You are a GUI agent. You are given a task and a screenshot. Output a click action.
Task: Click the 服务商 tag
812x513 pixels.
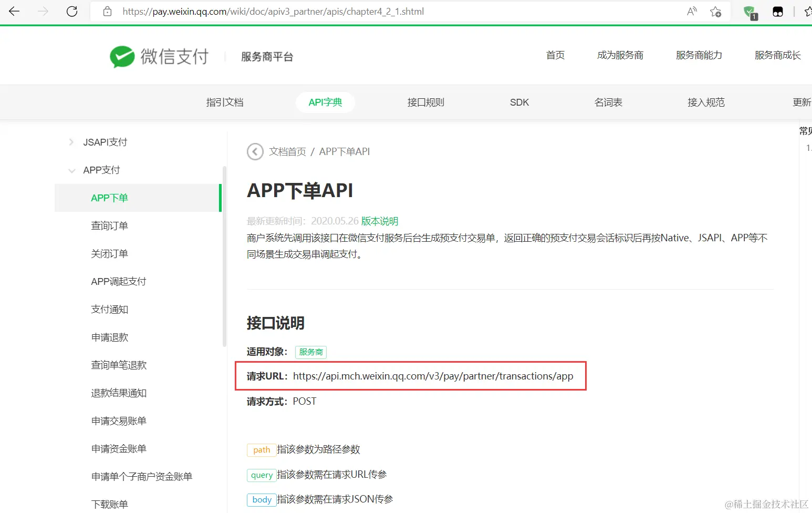pyautogui.click(x=311, y=352)
